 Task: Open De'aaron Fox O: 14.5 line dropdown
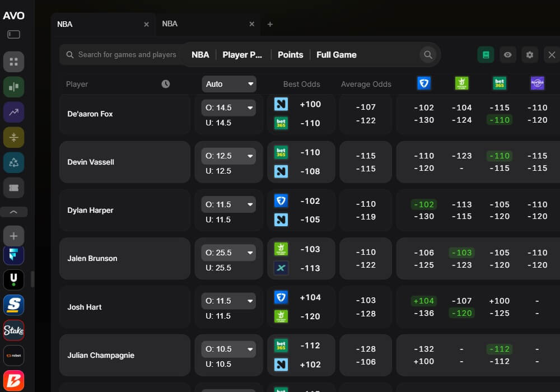[x=228, y=108]
